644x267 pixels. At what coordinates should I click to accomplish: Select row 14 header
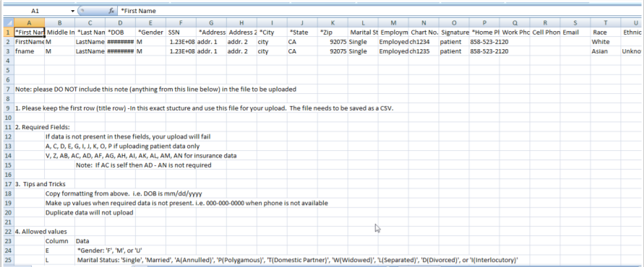point(9,155)
